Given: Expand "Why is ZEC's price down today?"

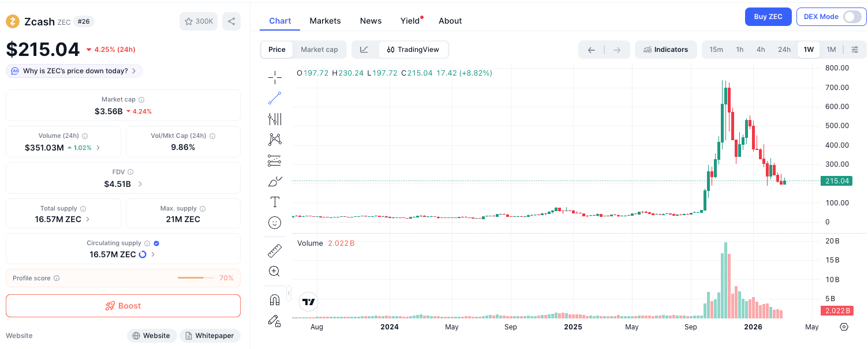Looking at the screenshot, I should (74, 71).
